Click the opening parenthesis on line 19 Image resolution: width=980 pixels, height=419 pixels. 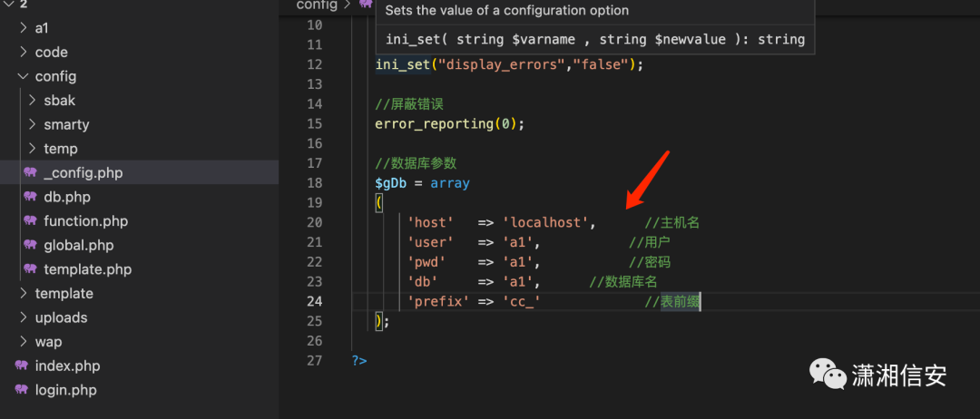[x=378, y=203]
